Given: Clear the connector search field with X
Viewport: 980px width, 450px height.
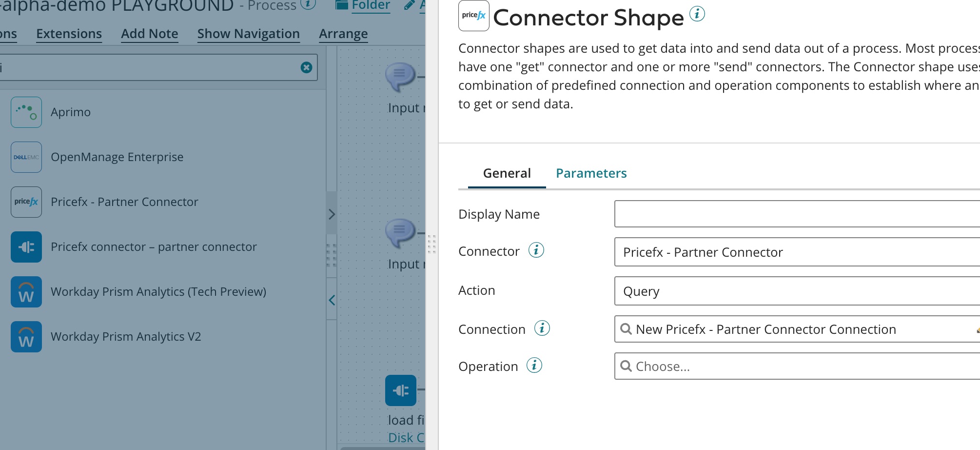Looking at the screenshot, I should click(306, 67).
